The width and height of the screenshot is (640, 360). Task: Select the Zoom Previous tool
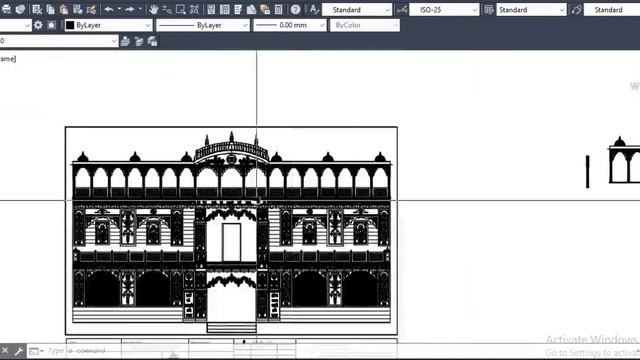click(x=195, y=9)
